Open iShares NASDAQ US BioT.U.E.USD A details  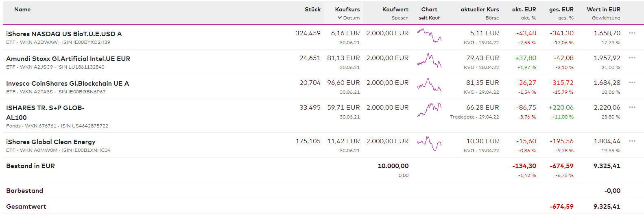[64, 34]
